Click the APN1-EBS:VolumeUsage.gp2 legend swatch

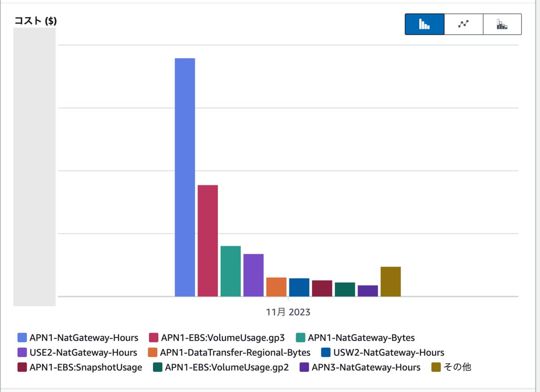[x=157, y=367]
